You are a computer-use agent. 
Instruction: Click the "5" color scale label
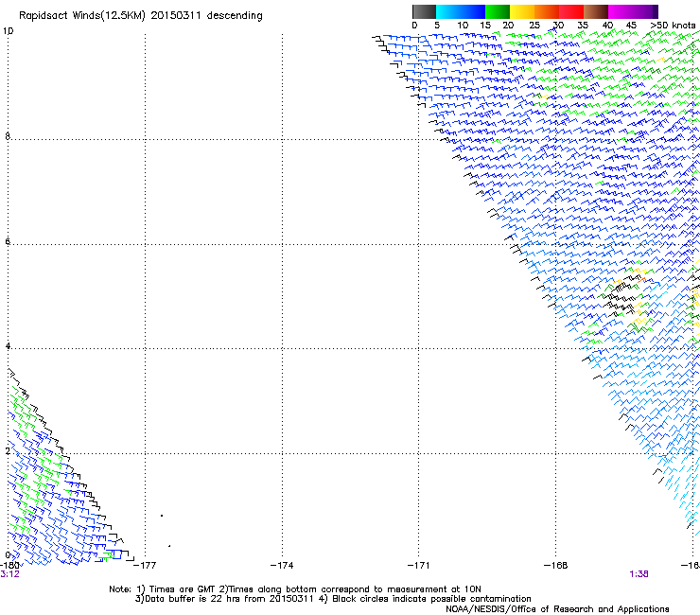coord(437,26)
